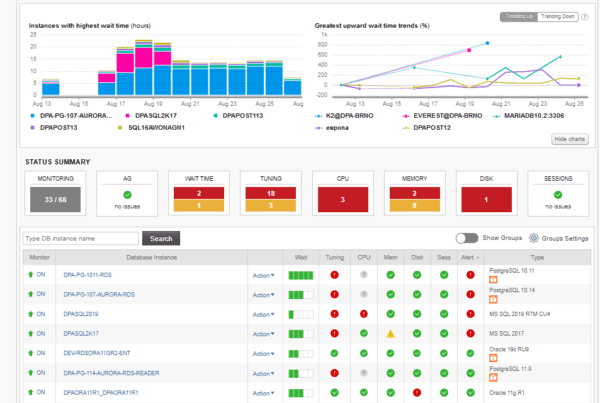Click the orange cloud icon under PostgreSQL 11.9
Image resolution: width=600 pixels, height=403 pixels.
click(493, 378)
